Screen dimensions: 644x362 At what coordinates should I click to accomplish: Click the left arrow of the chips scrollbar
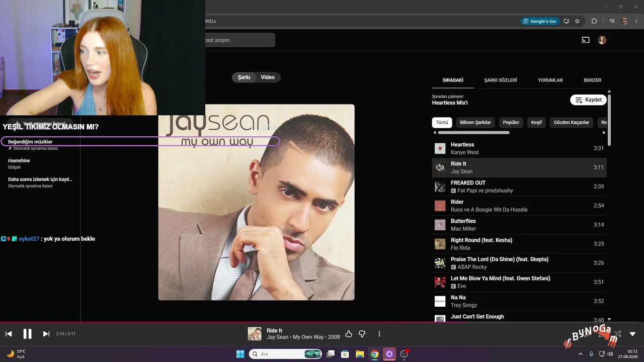click(435, 133)
